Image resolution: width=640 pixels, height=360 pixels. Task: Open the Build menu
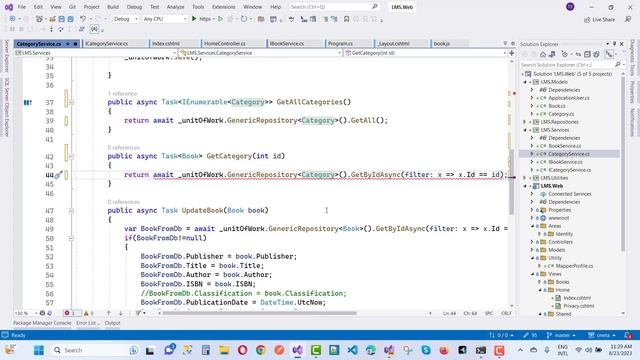click(113, 7)
